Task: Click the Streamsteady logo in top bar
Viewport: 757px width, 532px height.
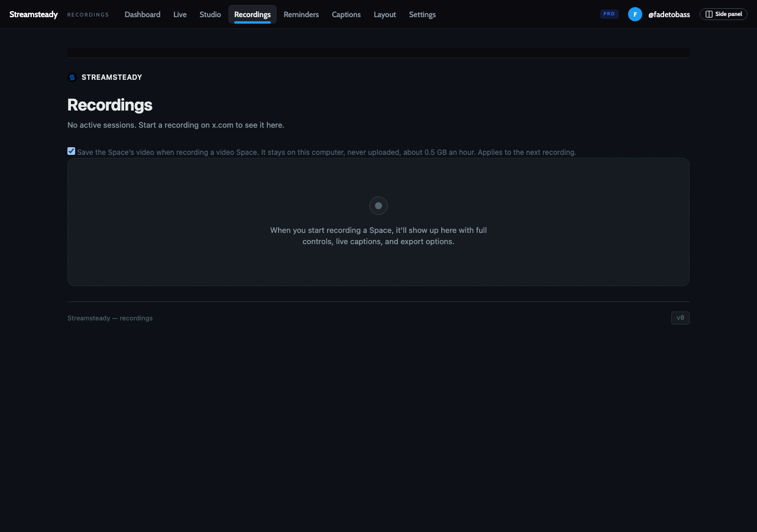Action: [x=34, y=14]
